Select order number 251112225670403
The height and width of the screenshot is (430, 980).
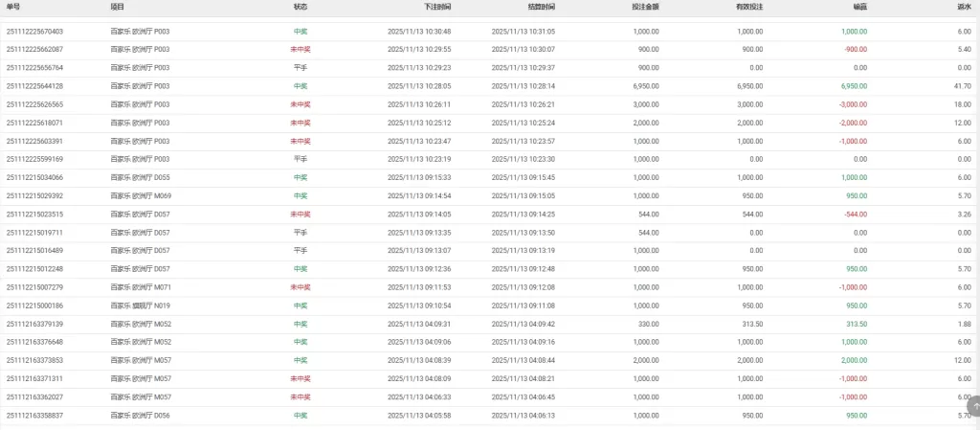click(x=34, y=32)
